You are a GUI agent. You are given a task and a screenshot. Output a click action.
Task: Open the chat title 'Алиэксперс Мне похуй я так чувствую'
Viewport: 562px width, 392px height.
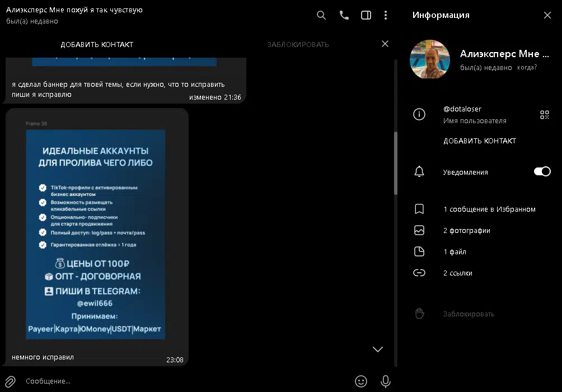[x=74, y=10]
